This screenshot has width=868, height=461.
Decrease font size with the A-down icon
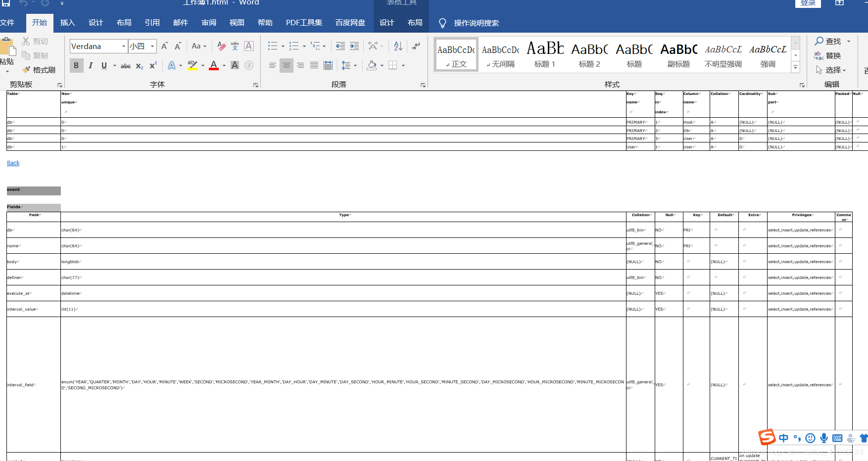pos(178,46)
